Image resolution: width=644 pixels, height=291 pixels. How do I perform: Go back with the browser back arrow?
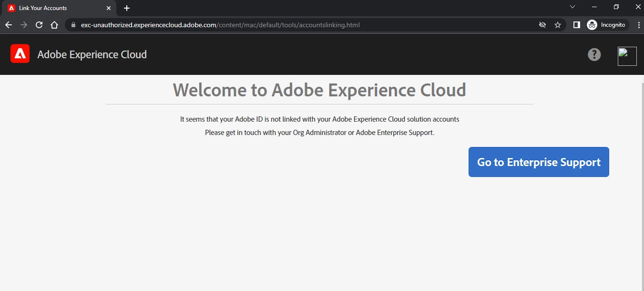[9, 25]
